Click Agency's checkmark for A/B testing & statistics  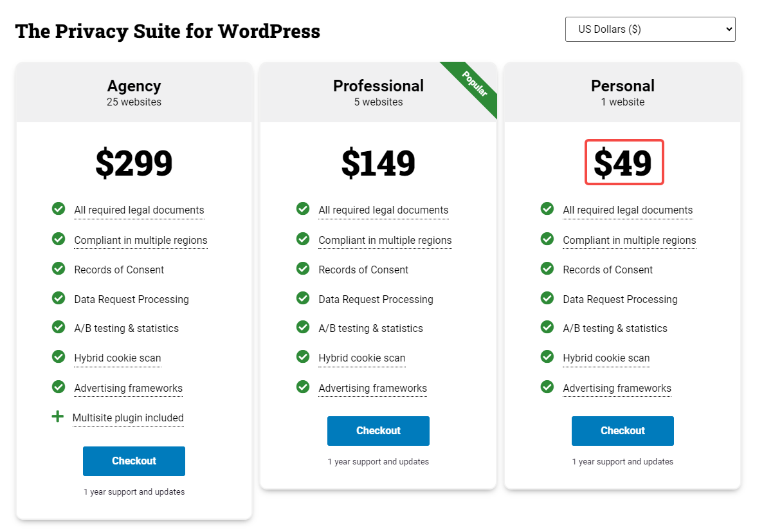coord(59,327)
